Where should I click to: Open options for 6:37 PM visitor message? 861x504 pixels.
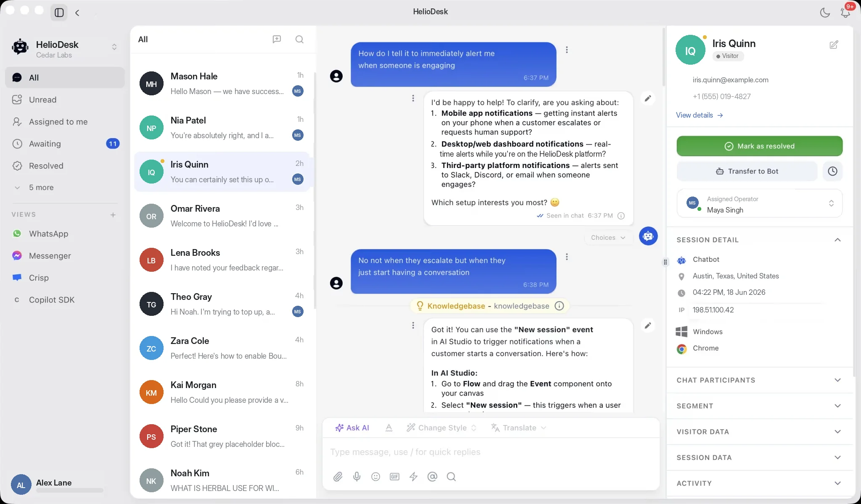point(567,50)
